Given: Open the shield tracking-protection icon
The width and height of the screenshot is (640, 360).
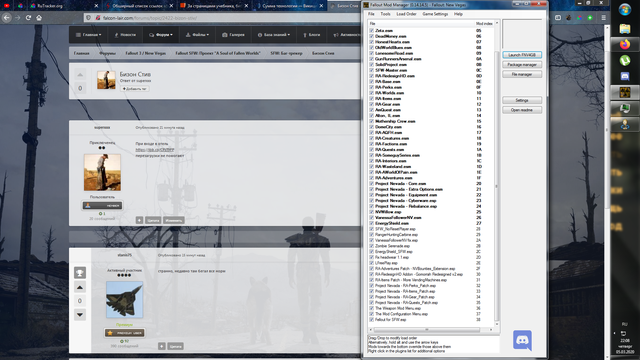Looking at the screenshot, I should click(x=88, y=18).
